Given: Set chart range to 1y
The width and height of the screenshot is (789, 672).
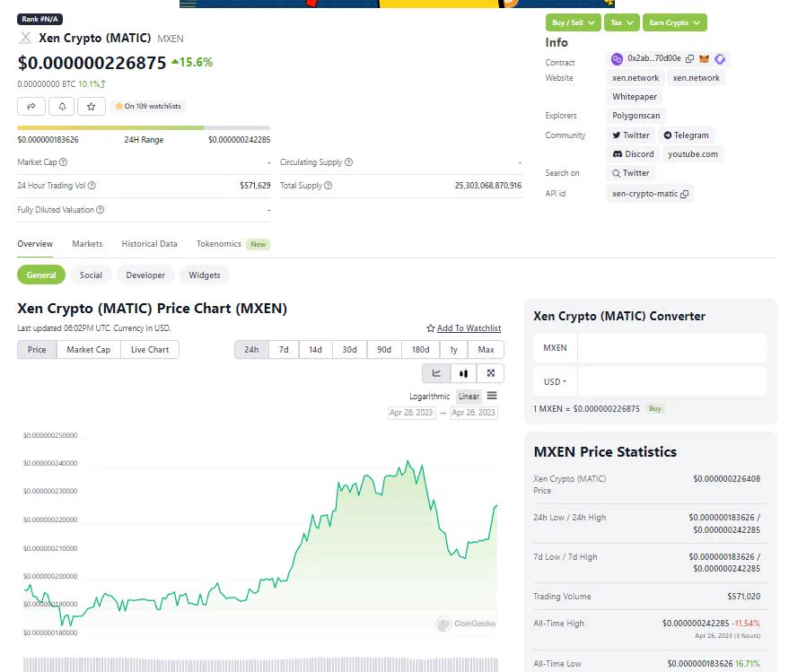Looking at the screenshot, I should coord(453,350).
